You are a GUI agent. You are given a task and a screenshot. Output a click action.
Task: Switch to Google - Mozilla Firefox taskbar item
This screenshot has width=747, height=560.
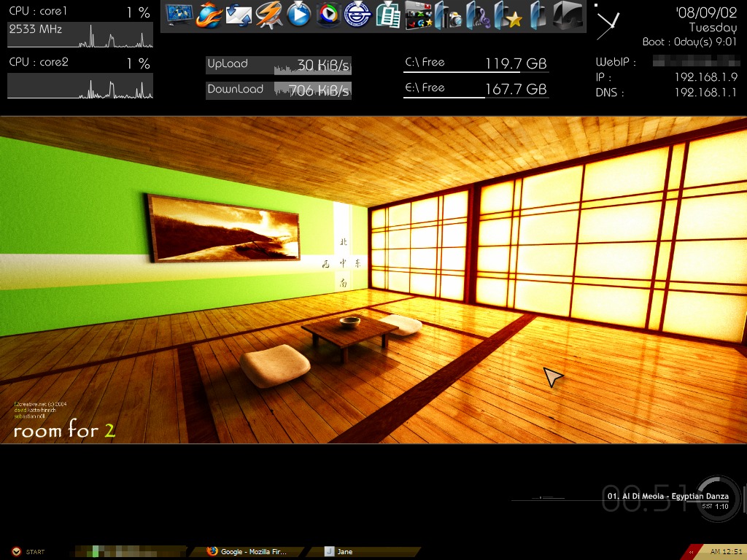[248, 552]
